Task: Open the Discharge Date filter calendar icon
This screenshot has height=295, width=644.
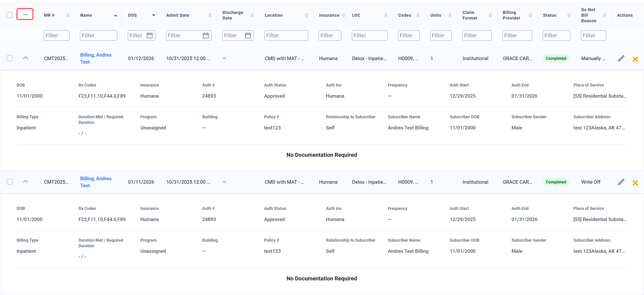Action: 248,35
